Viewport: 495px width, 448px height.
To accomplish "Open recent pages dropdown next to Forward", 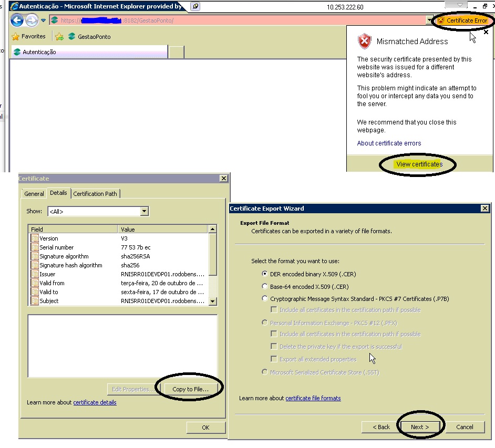I will (44, 20).
